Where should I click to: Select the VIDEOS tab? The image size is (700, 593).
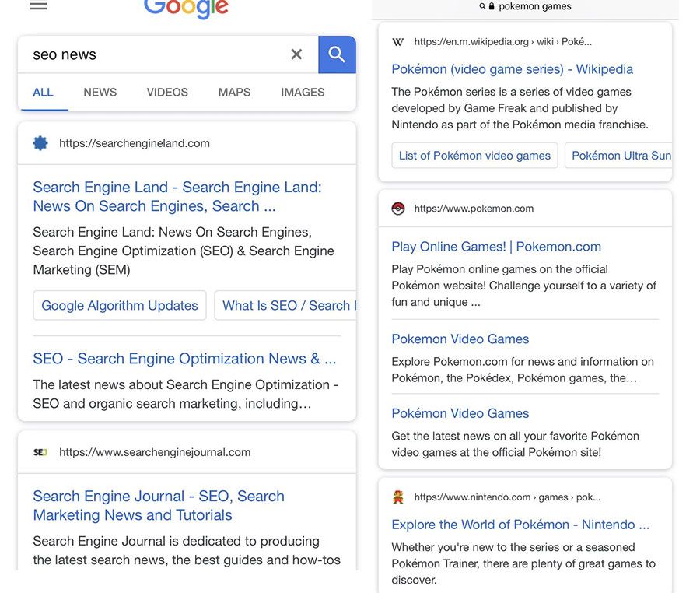pos(166,92)
